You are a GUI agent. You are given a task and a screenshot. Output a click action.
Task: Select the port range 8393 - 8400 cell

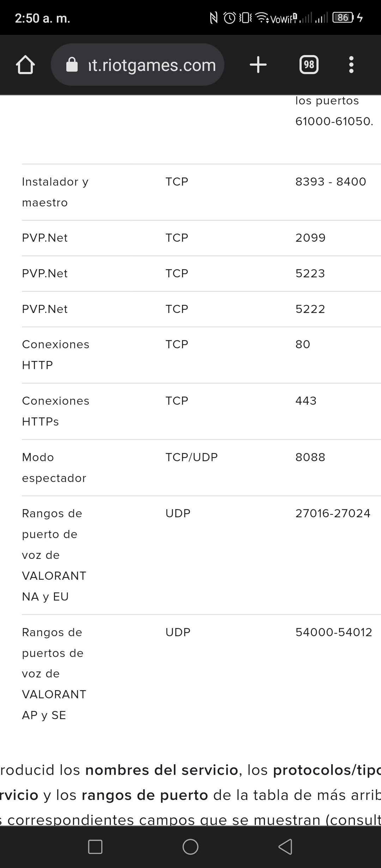pos(331,182)
